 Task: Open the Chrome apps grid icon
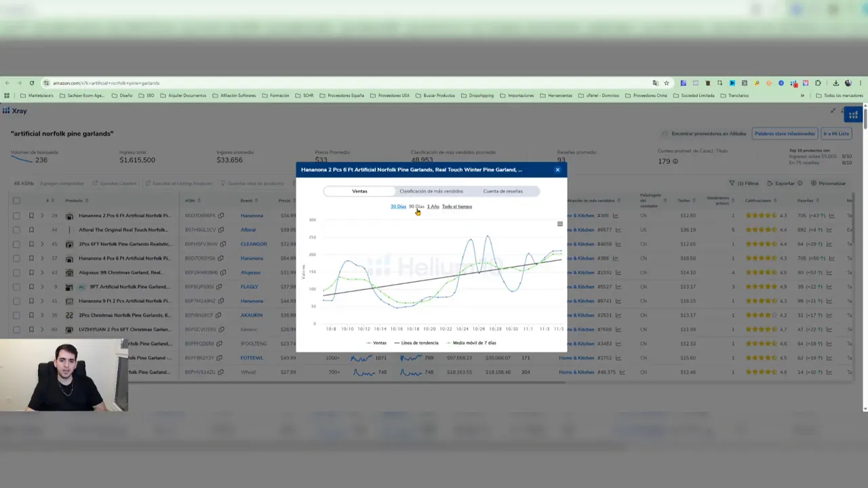7,96
